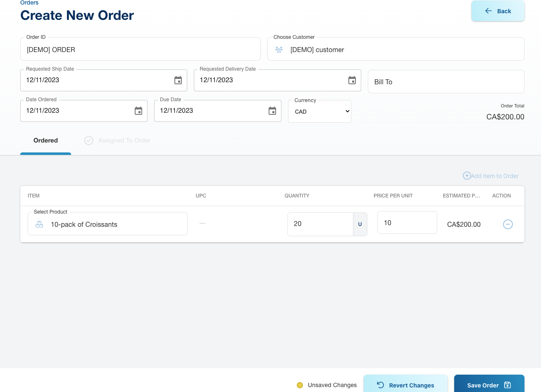Image resolution: width=541 pixels, height=392 pixels.
Task: Switch to the Ordered tab
Action: [45, 140]
